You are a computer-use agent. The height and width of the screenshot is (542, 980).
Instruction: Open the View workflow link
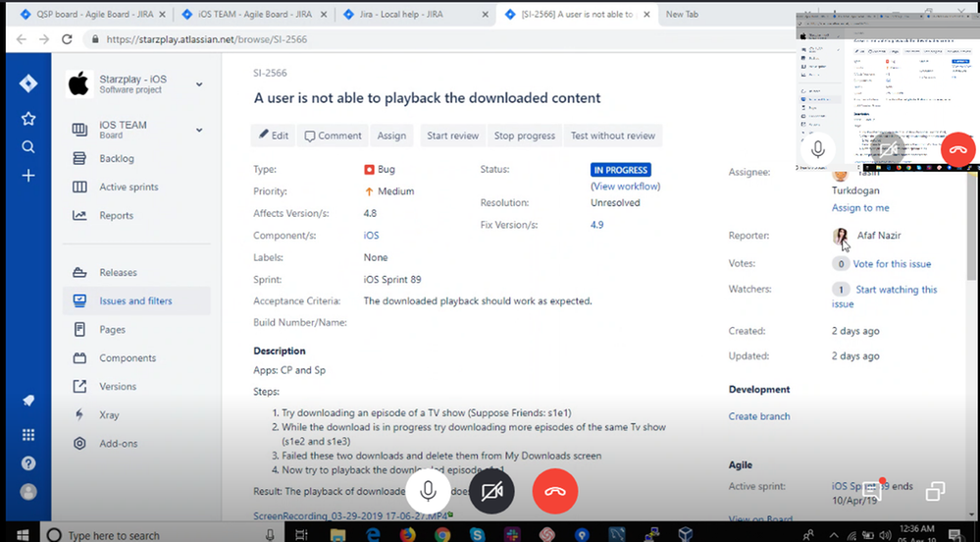[x=626, y=186]
